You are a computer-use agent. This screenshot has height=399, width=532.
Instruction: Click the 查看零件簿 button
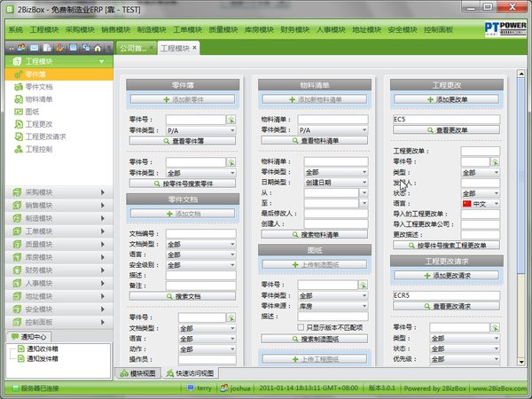(x=183, y=141)
